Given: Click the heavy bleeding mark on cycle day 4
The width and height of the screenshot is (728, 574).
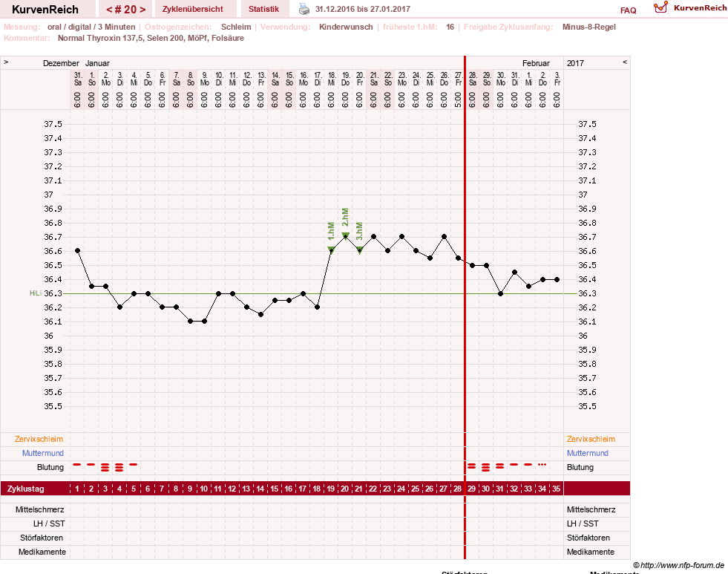Looking at the screenshot, I should [x=119, y=467].
